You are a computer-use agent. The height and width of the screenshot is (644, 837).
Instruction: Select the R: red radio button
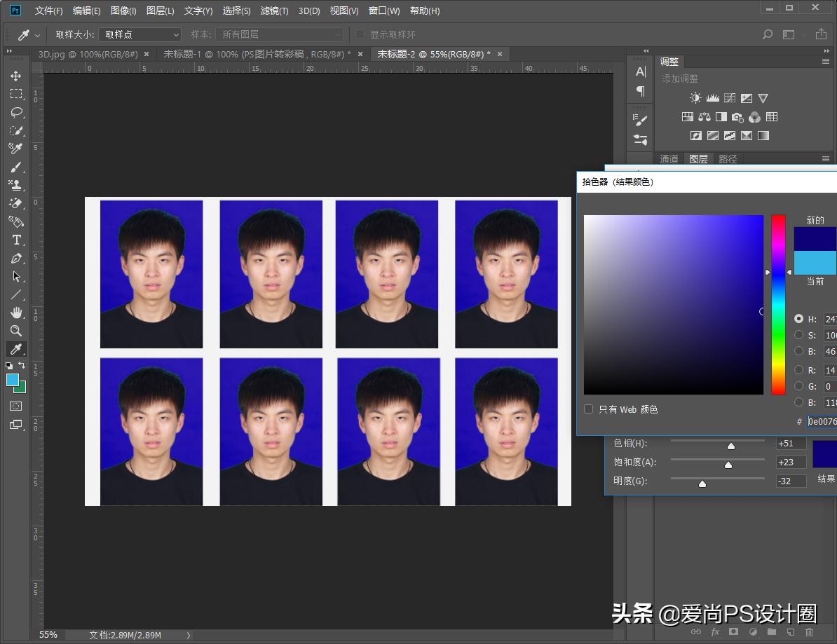pyautogui.click(x=799, y=370)
